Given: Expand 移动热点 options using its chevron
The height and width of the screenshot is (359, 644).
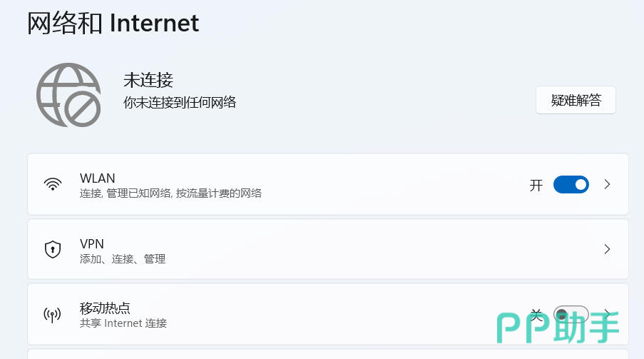Looking at the screenshot, I should coord(607,313).
